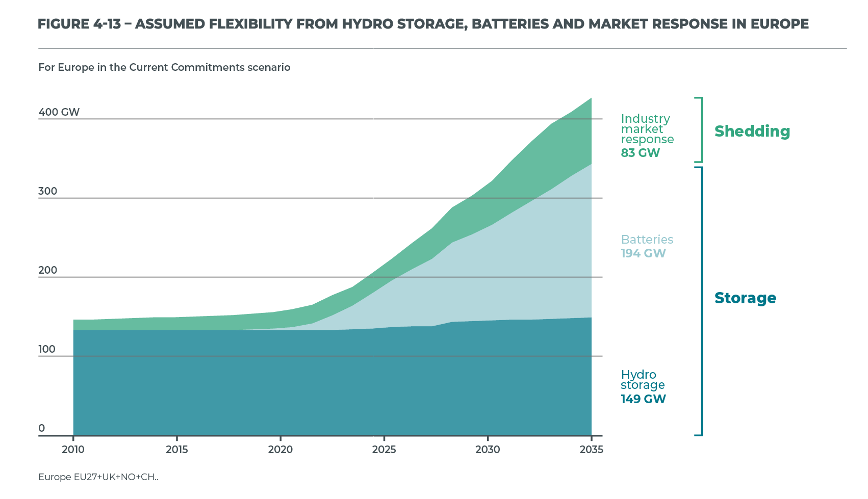Click the Europe EU27+UK+NO+CH footnote

pos(98,477)
